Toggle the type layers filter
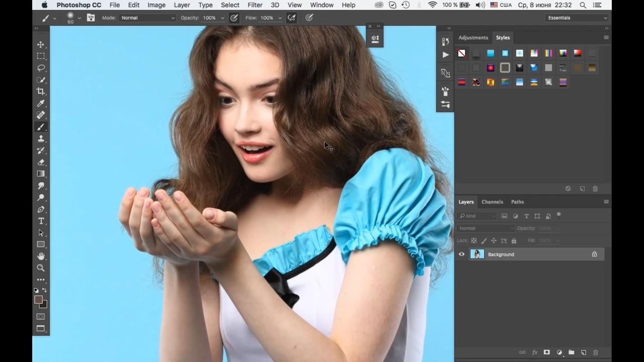 pos(526,216)
